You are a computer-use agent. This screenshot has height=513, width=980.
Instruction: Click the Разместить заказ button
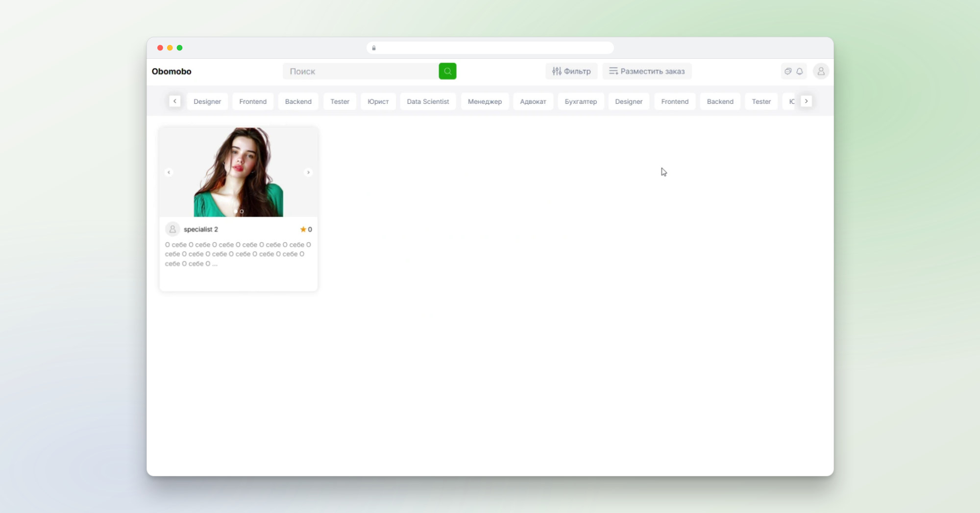(x=647, y=72)
